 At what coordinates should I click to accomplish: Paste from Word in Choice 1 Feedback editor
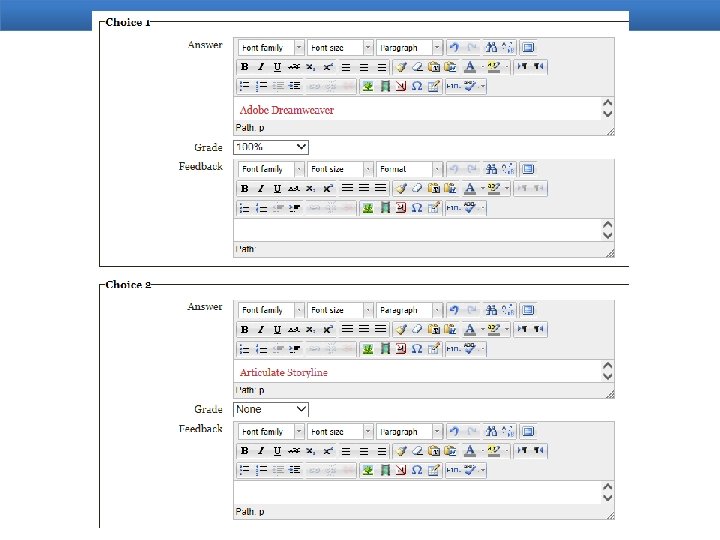(450, 188)
